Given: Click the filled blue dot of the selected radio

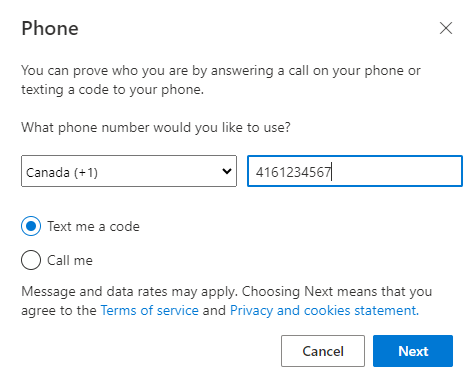Looking at the screenshot, I should (x=31, y=226).
